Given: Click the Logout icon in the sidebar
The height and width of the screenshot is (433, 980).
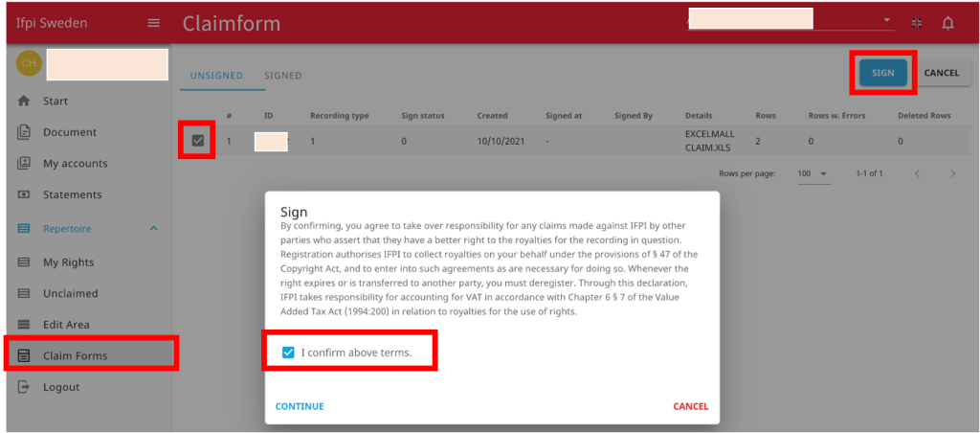Looking at the screenshot, I should pos(24,387).
